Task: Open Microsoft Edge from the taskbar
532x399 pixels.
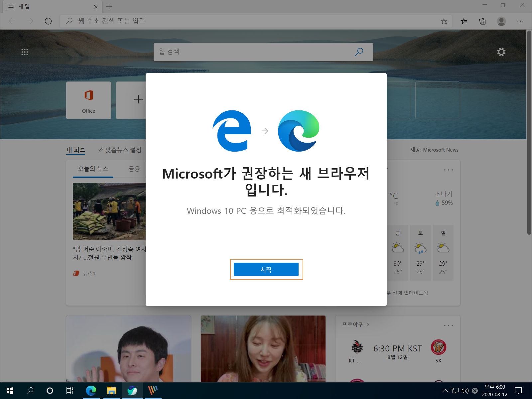Action: 91,391
